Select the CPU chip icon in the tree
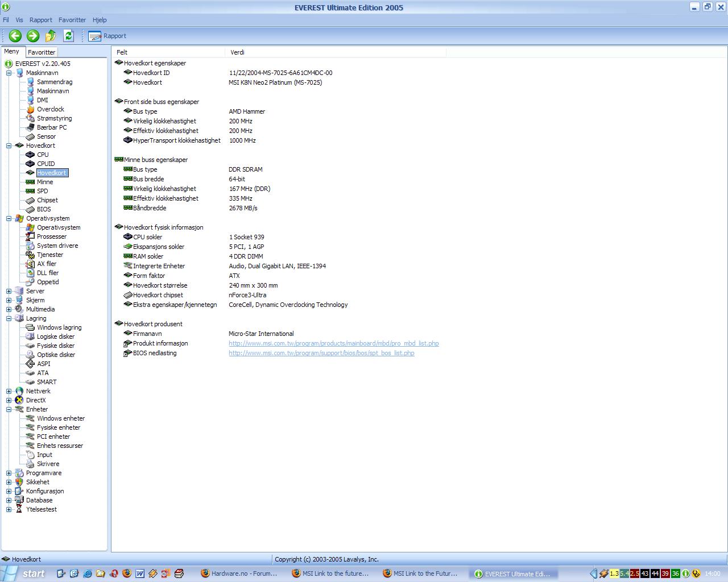728x582 pixels. click(x=31, y=155)
